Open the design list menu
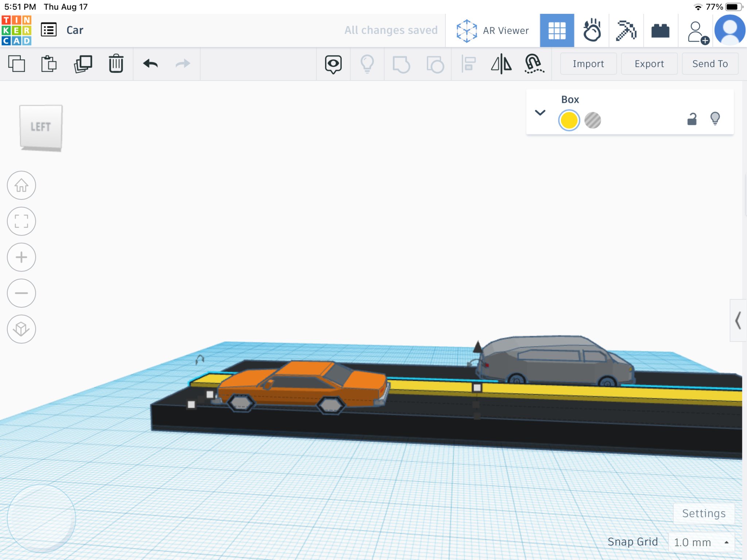The width and height of the screenshot is (747, 560). (49, 30)
